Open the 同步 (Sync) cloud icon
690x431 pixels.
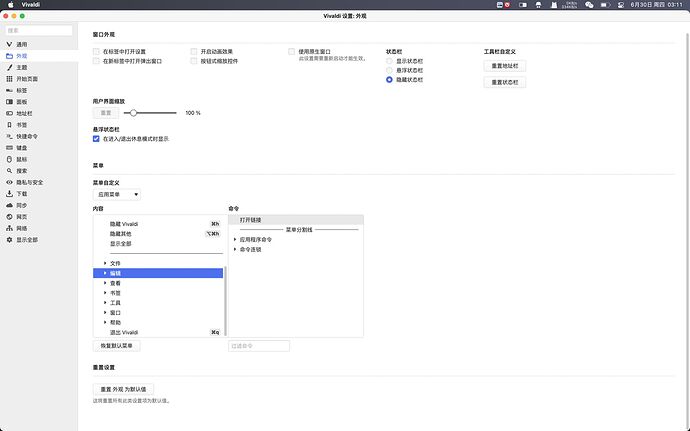point(9,205)
